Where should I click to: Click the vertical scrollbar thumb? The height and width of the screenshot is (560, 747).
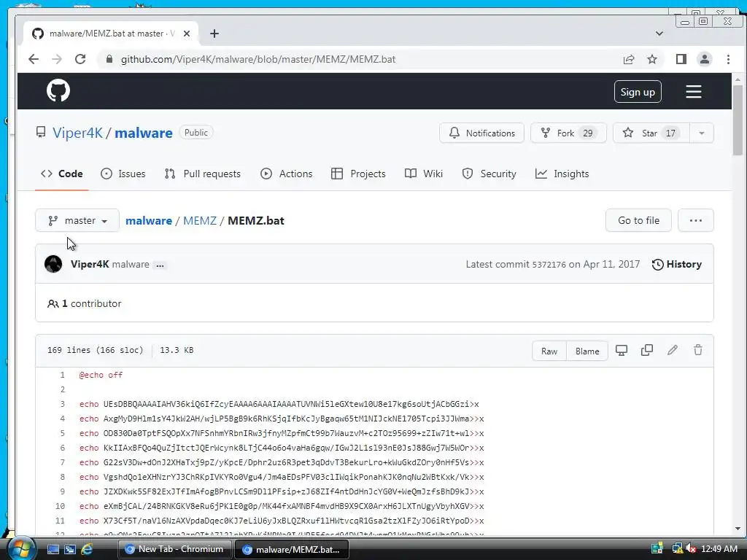[x=738, y=120]
